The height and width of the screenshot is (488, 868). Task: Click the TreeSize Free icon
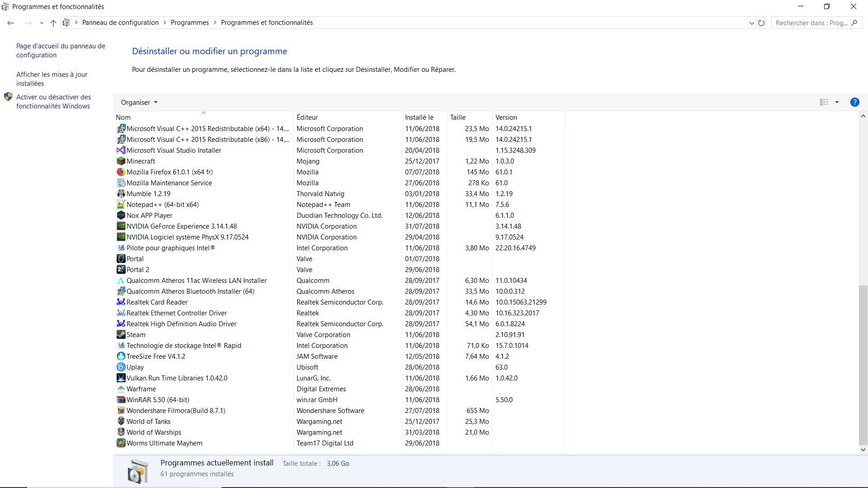pyautogui.click(x=121, y=357)
